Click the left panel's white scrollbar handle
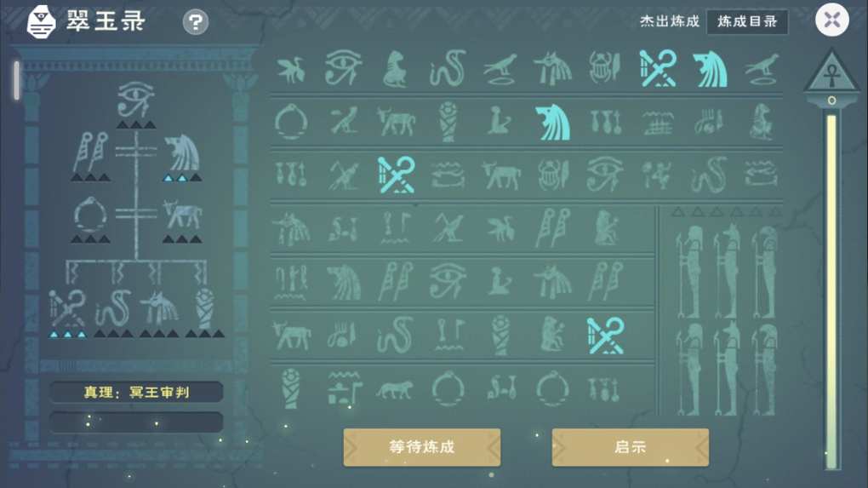 pyautogui.click(x=17, y=80)
